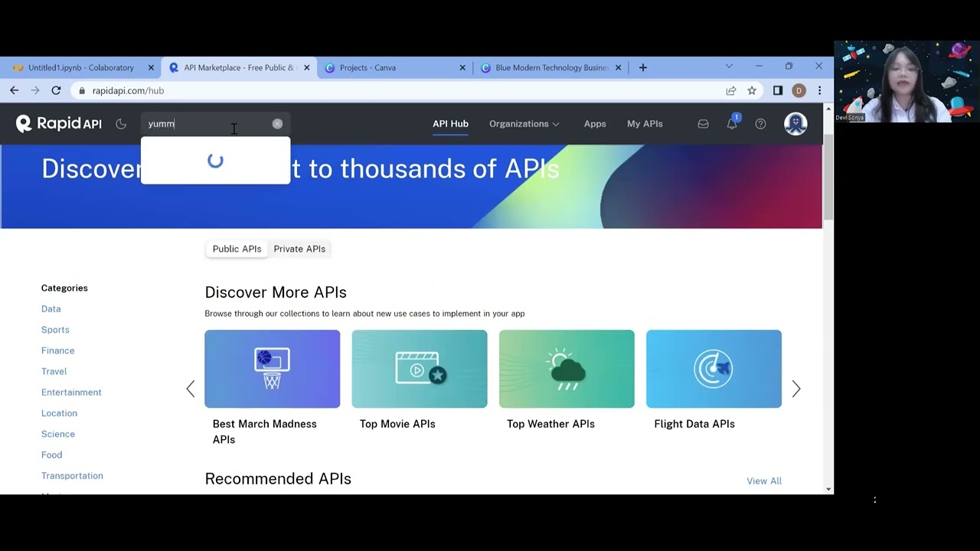Close the Projects - Canva tab
Viewport: 980px width, 551px height.
pos(462,67)
